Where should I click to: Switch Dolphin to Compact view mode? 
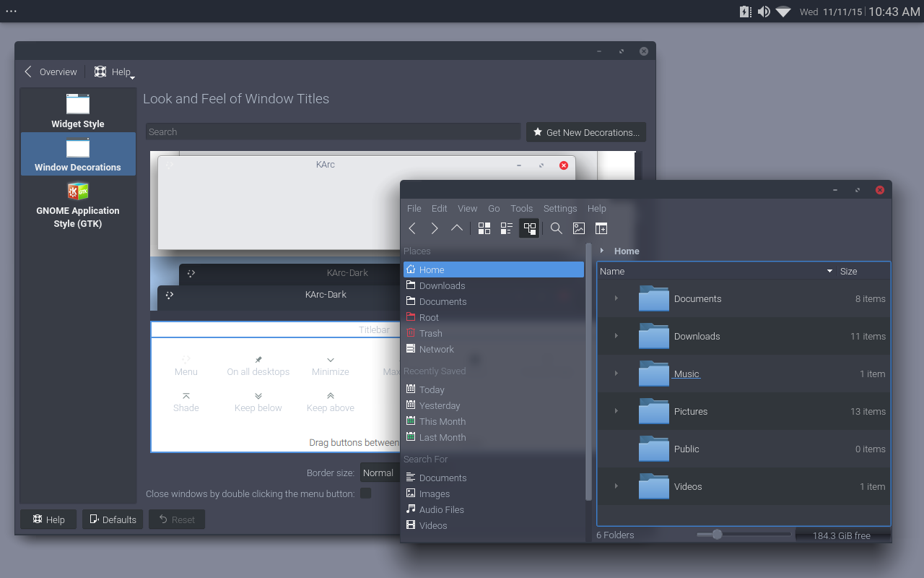pyautogui.click(x=507, y=228)
